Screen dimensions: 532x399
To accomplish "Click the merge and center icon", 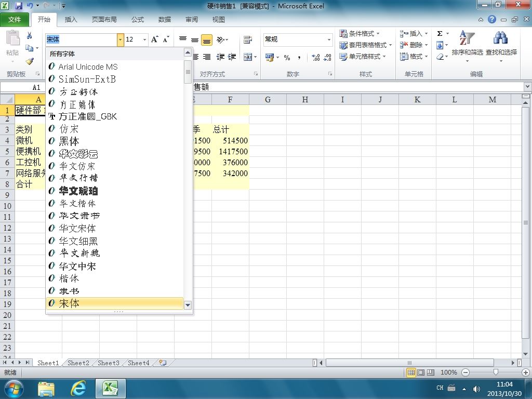I will [248, 57].
